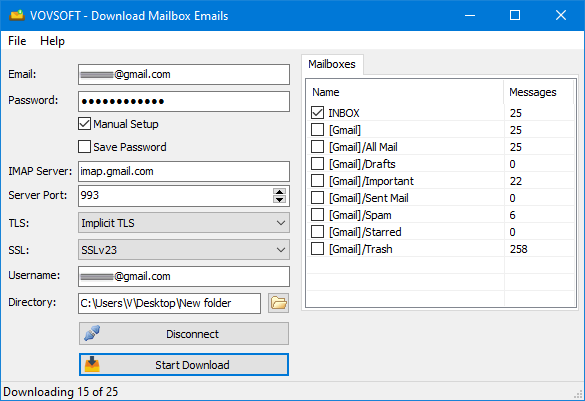Open the File menu

tap(17, 41)
